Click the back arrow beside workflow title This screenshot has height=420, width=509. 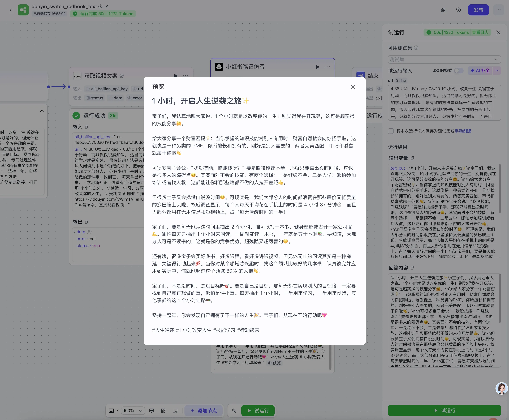click(10, 10)
